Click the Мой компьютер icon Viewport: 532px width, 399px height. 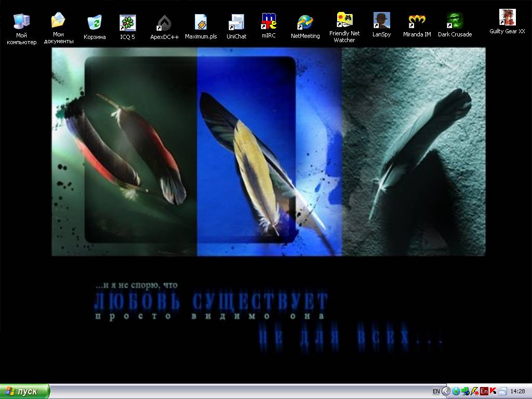(x=21, y=21)
